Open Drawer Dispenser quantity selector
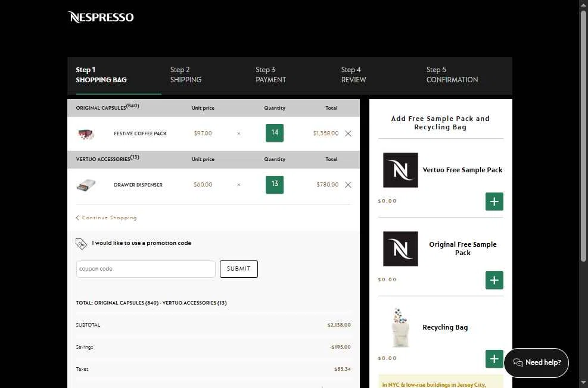Image resolution: width=588 pixels, height=388 pixels. click(x=275, y=185)
